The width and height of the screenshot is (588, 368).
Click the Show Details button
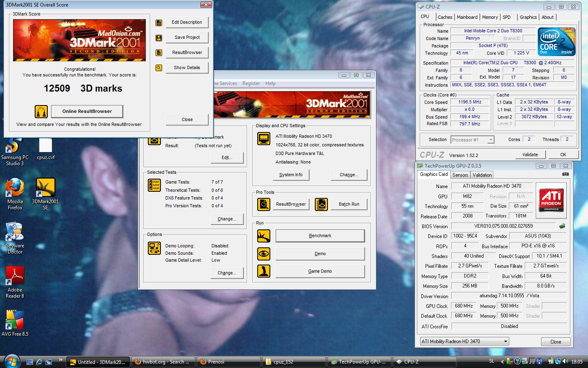187,68
